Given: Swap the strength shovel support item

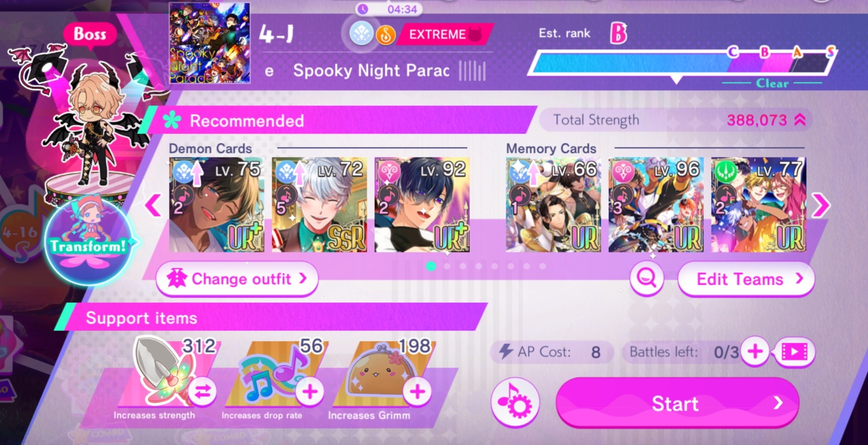Looking at the screenshot, I should pyautogui.click(x=202, y=391).
